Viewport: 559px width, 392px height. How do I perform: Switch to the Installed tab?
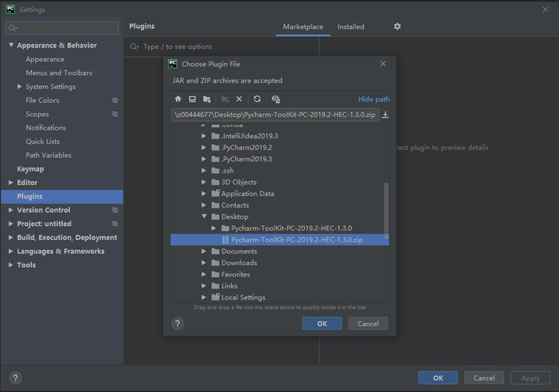pyautogui.click(x=351, y=27)
